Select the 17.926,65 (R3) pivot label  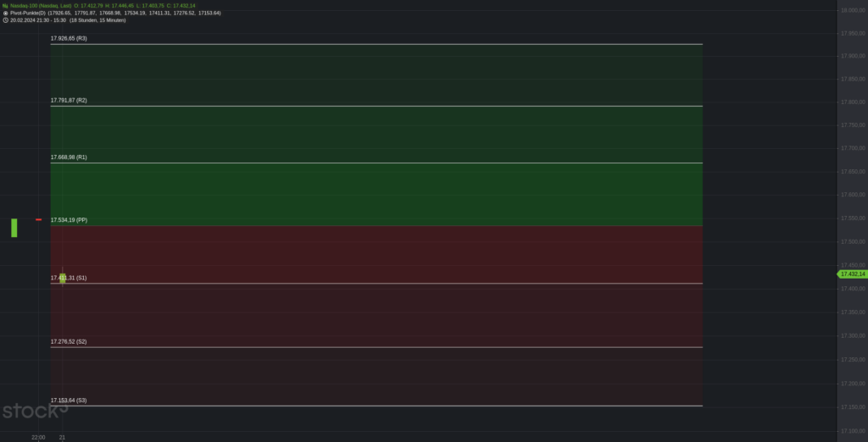point(69,39)
